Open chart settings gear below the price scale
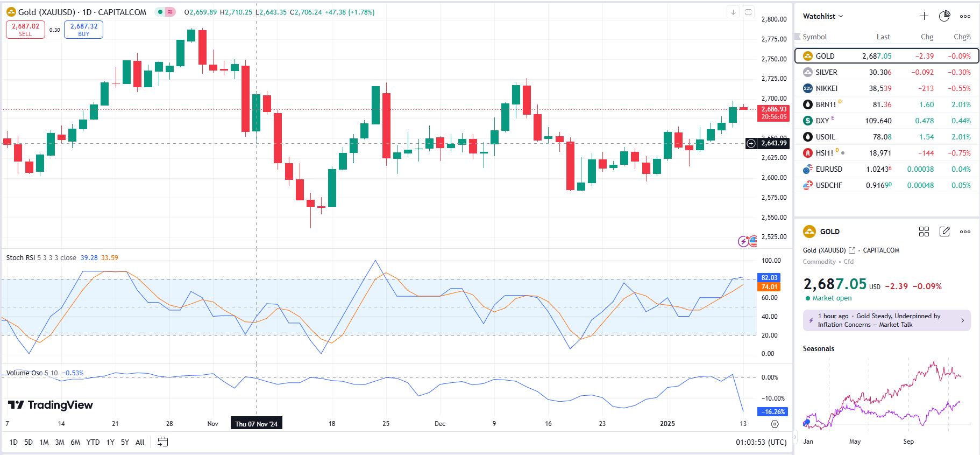Viewport: 980px width, 455px height. pyautogui.click(x=775, y=424)
